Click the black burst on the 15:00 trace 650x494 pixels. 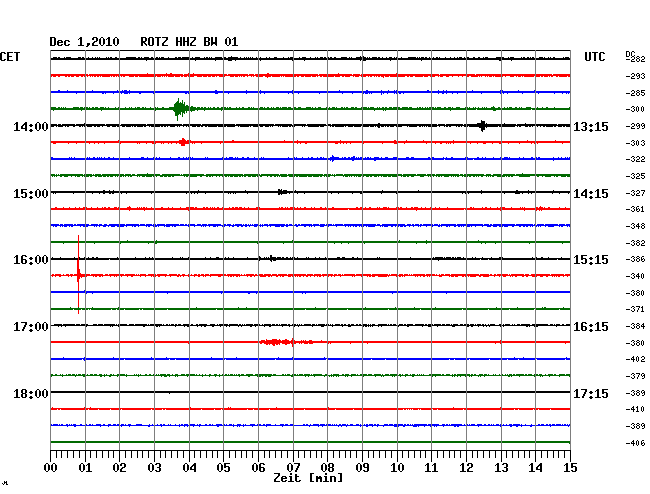[x=283, y=192]
